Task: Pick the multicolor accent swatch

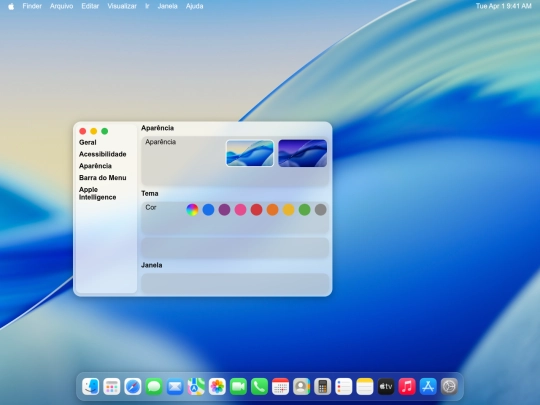Action: click(192, 210)
